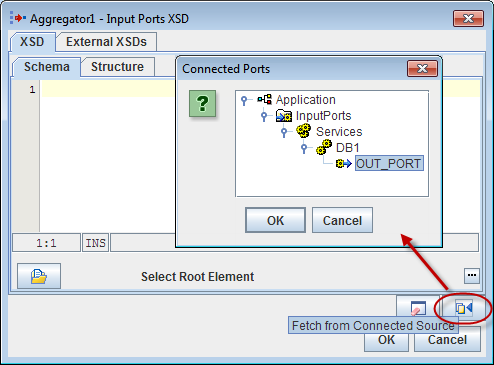Click the DB1 service gear icon

[x=324, y=147]
